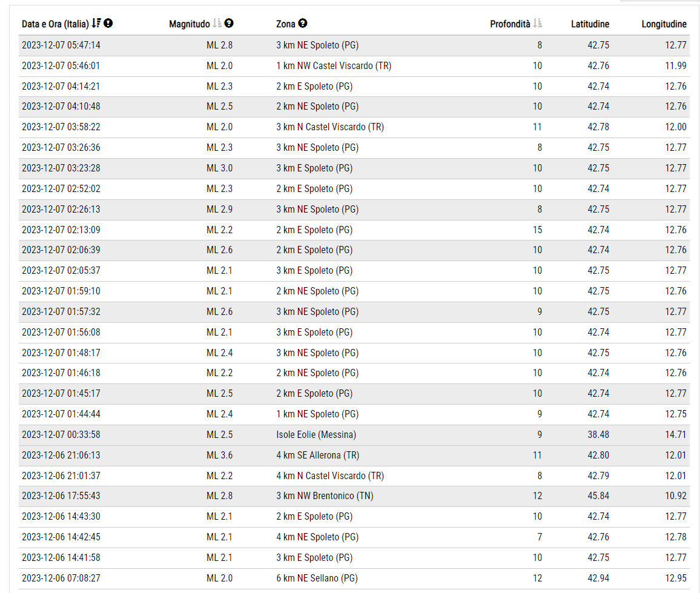Click the 2023-12-07 05:47:14 timestamp
Image resolution: width=700 pixels, height=593 pixels.
coord(61,45)
